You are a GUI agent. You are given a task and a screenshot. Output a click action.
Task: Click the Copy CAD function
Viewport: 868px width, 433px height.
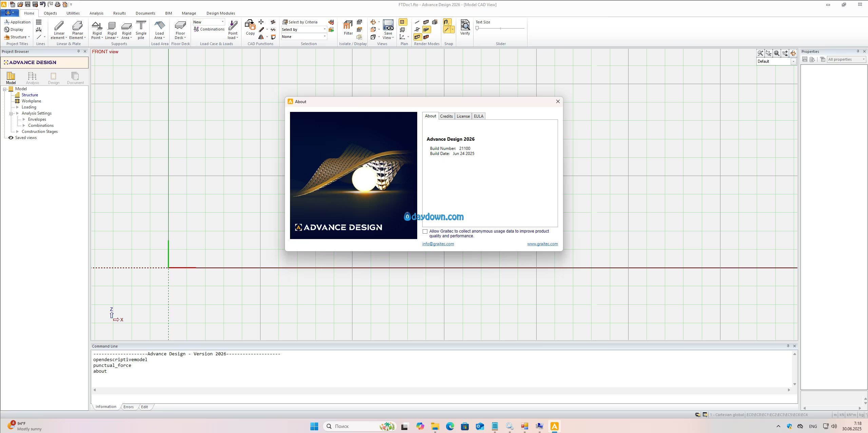250,28
